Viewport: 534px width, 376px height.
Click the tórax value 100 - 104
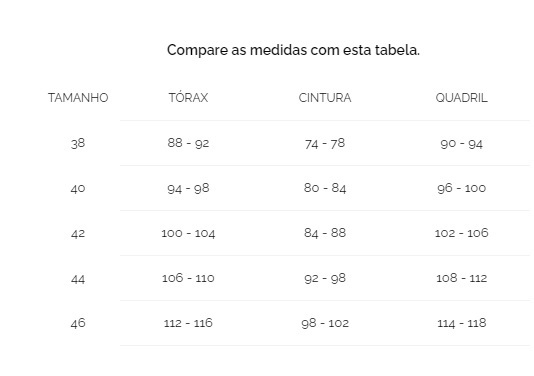188,233
